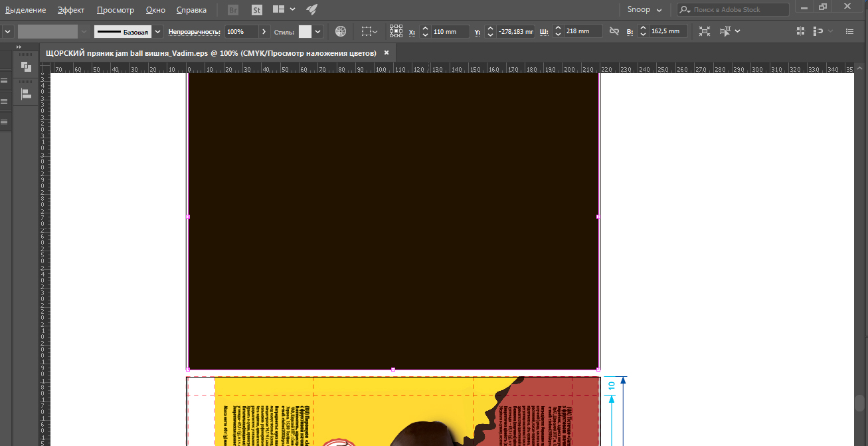Open the Pathfinder panel icon
This screenshot has height=446, width=868.
[26, 67]
